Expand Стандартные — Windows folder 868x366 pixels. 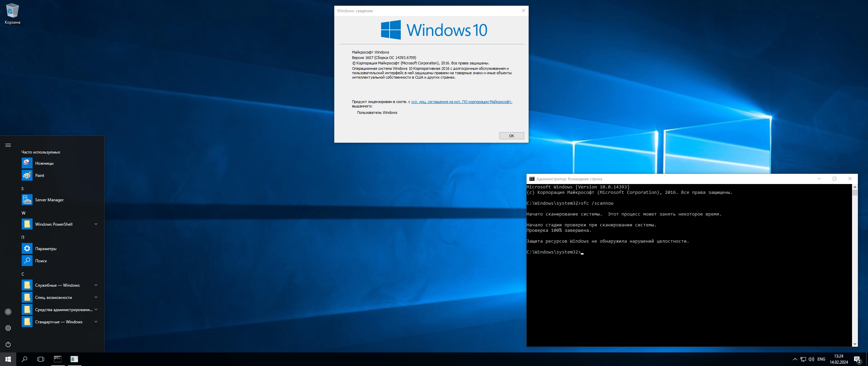pyautogui.click(x=96, y=322)
